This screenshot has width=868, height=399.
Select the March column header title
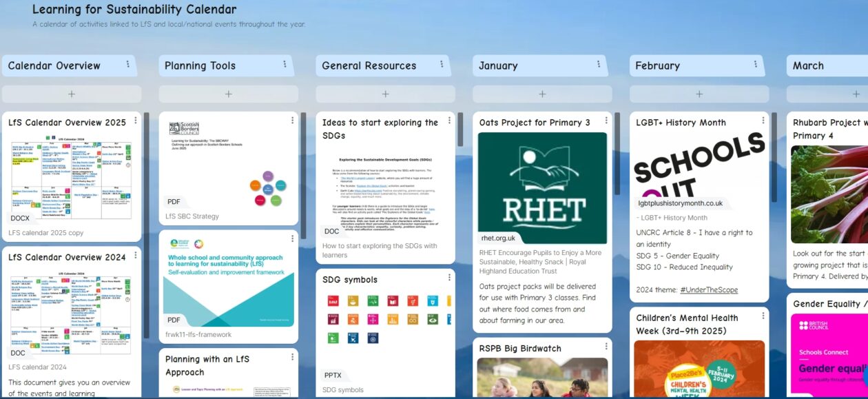click(808, 65)
